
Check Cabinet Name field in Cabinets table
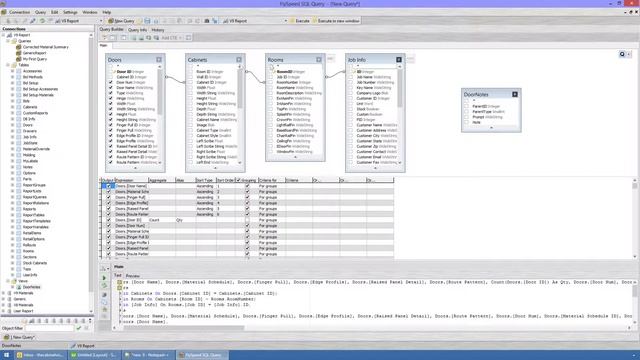tap(191, 120)
